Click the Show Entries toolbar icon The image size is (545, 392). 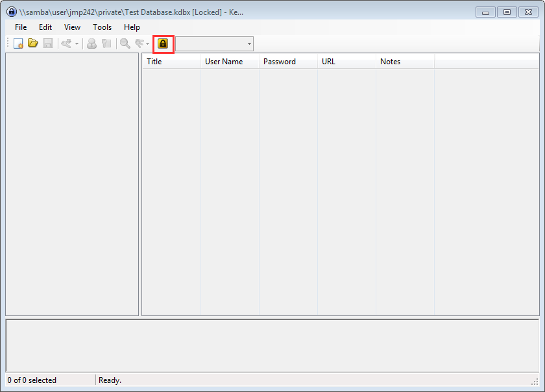pyautogui.click(x=139, y=43)
